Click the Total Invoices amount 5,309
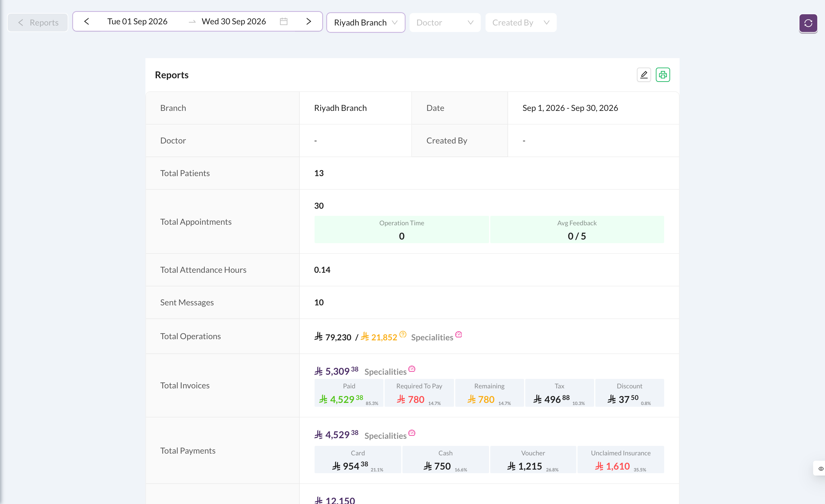This screenshot has height=504, width=825. click(336, 371)
